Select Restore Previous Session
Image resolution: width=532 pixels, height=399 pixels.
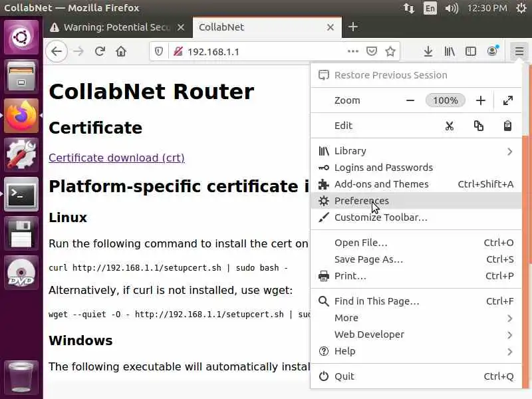pyautogui.click(x=416, y=75)
